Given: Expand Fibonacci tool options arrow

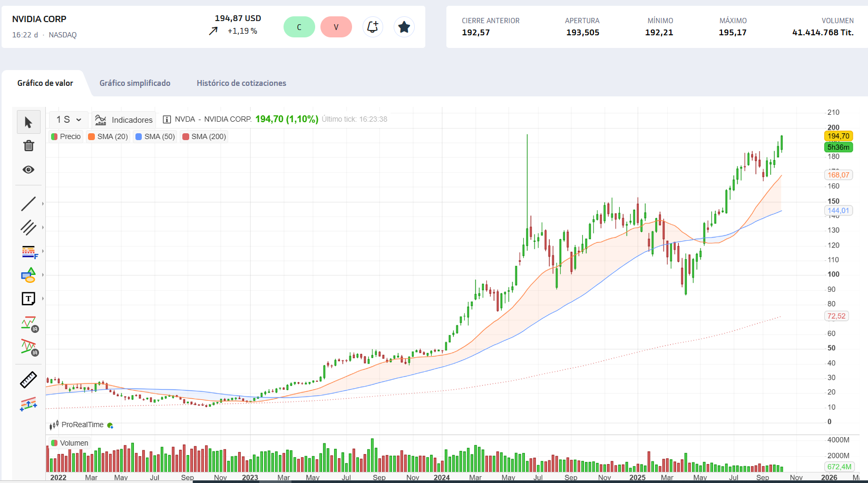Looking at the screenshot, I should coord(43,251).
